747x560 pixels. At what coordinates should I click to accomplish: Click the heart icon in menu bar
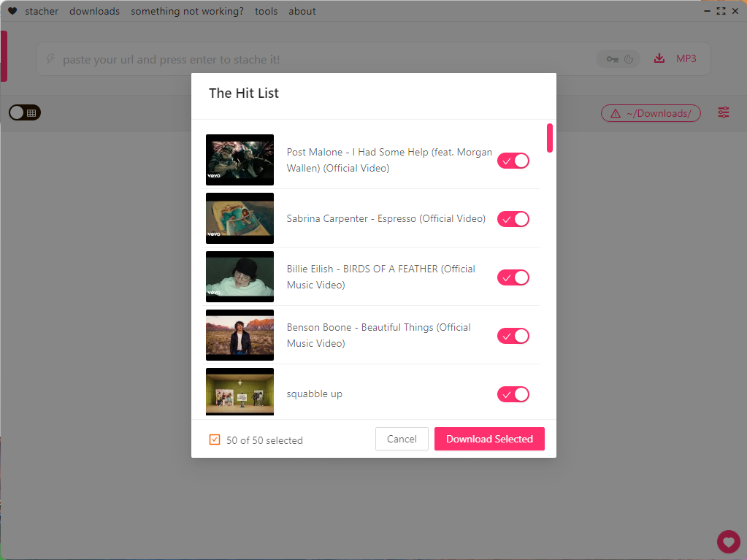point(12,11)
